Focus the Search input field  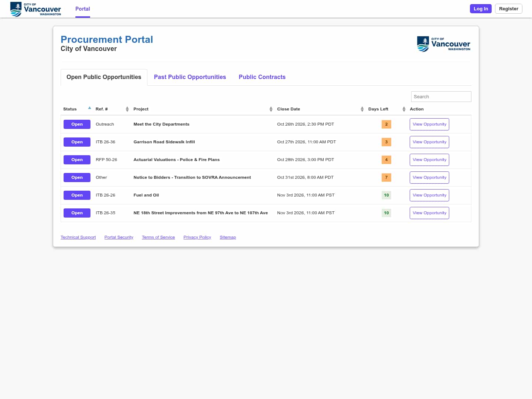441,96
